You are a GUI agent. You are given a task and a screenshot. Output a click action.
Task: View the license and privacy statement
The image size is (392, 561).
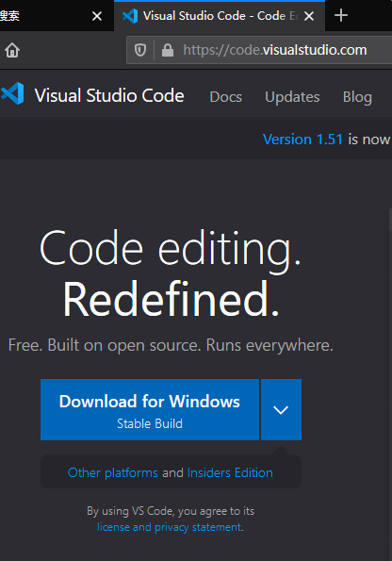point(170,527)
